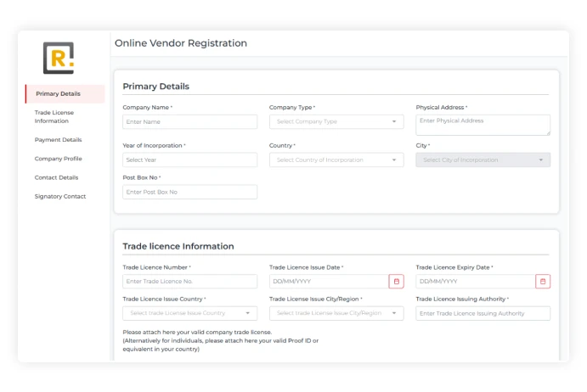587x392 pixels.
Task: Open Trade Licence Expiry Date calendar picker
Action: pos(543,281)
